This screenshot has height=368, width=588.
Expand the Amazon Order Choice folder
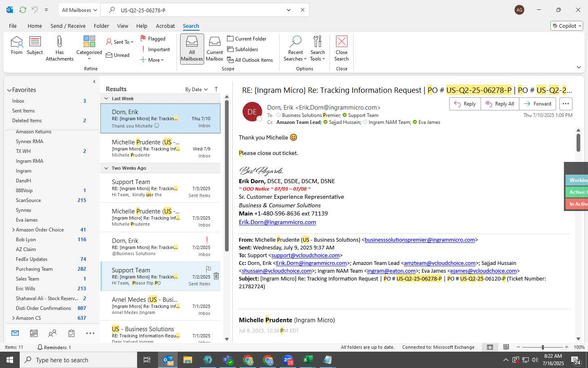(x=13, y=230)
